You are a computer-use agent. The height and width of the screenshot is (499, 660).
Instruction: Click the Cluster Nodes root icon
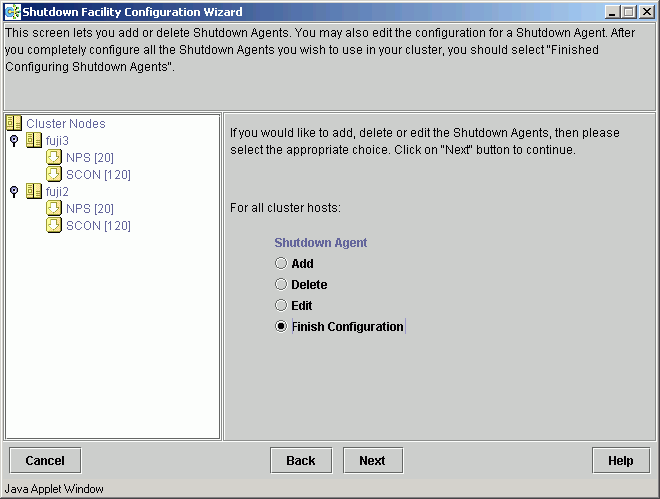pos(14,123)
